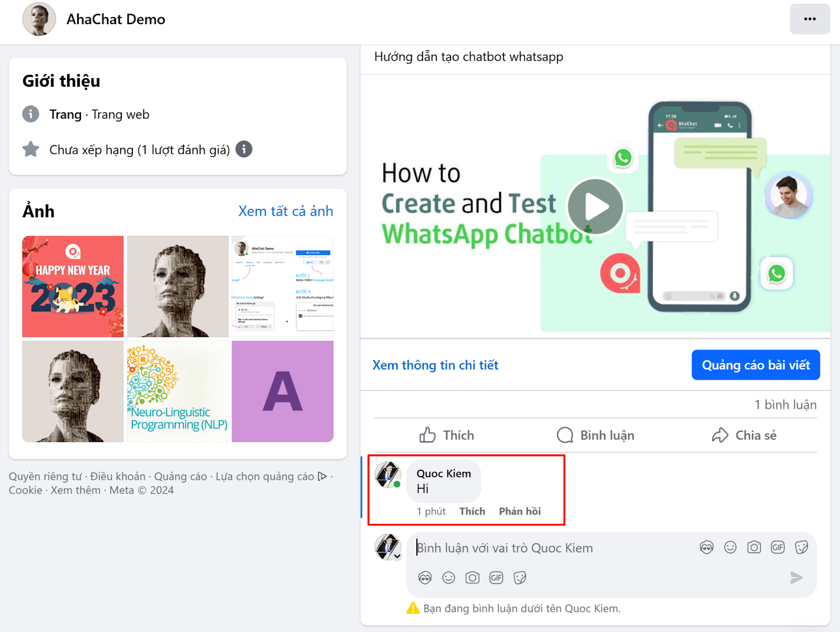Click emoji icon in lower comment row
The height and width of the screenshot is (632, 840).
448,578
